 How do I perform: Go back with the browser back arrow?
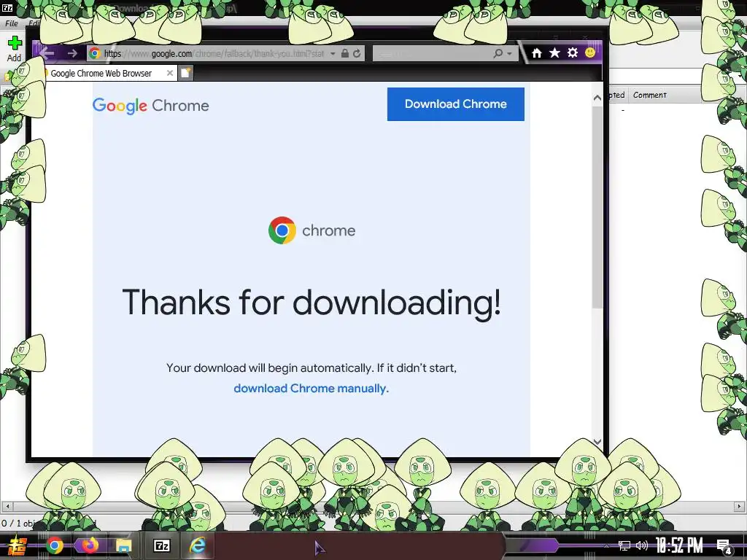point(47,52)
